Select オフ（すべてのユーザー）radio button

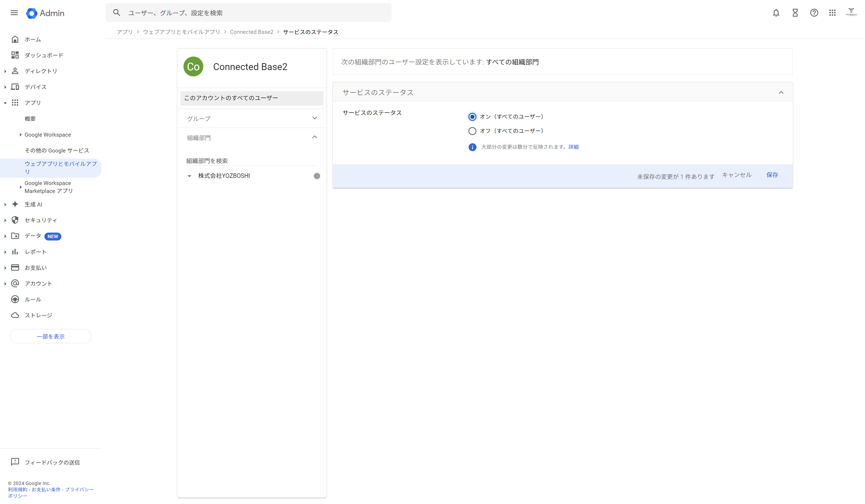tap(472, 131)
